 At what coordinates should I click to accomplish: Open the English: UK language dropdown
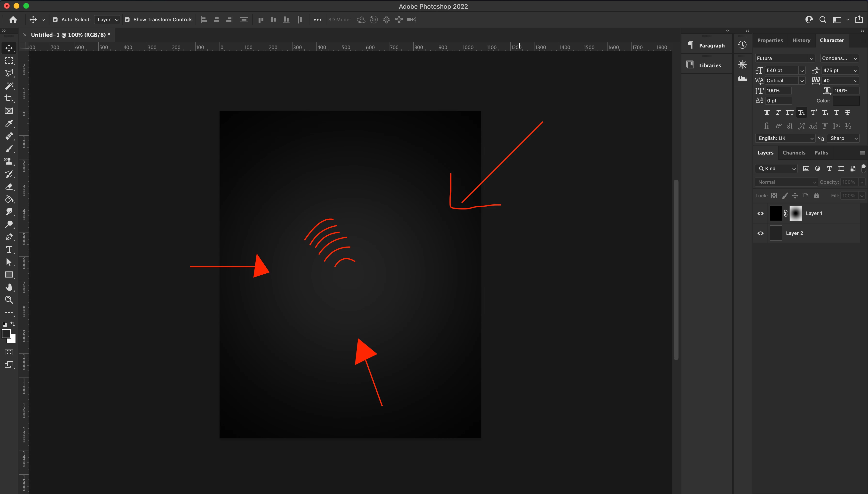pyautogui.click(x=785, y=139)
